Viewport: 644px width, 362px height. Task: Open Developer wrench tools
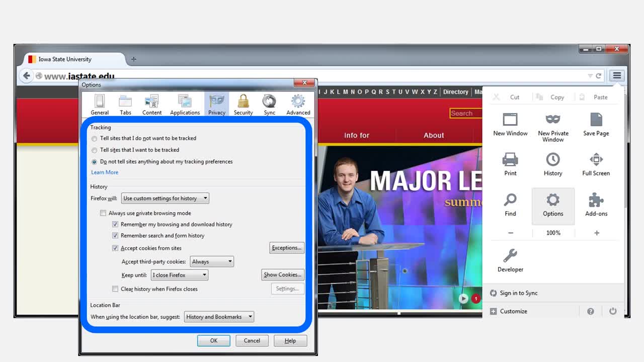coord(510,260)
